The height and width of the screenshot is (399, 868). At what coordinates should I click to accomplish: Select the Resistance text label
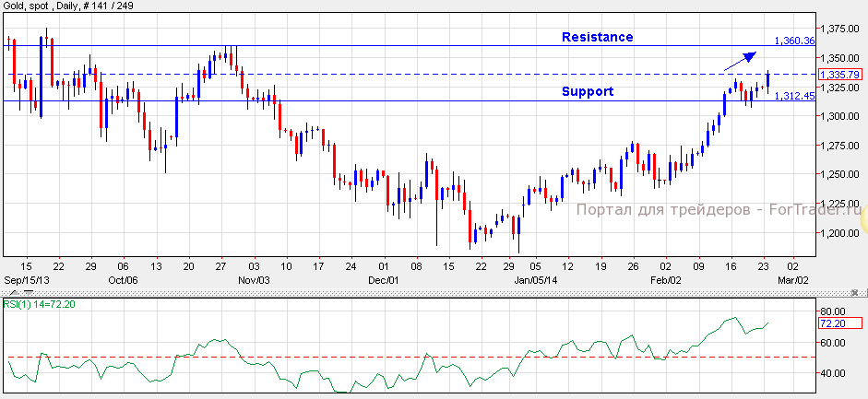coord(598,37)
